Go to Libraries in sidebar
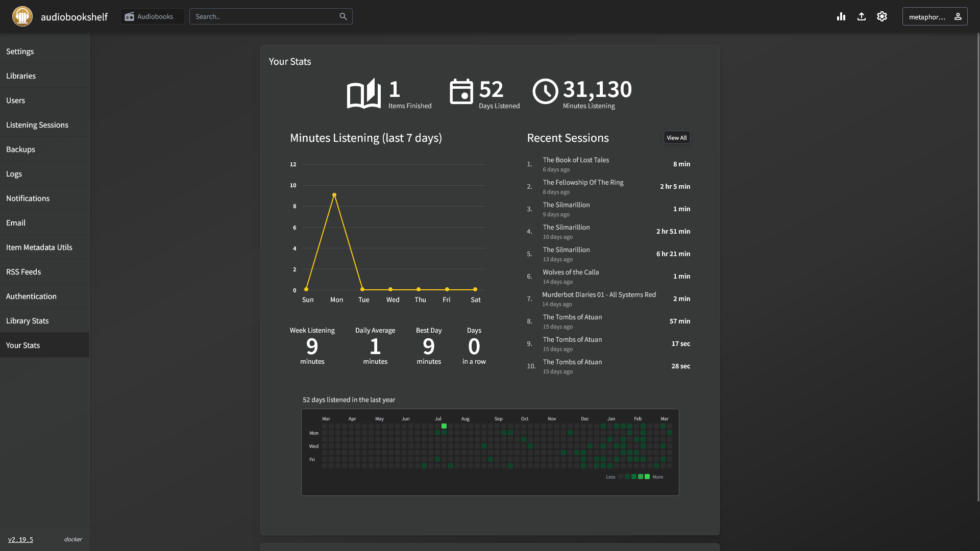The image size is (980, 551). [x=45, y=76]
